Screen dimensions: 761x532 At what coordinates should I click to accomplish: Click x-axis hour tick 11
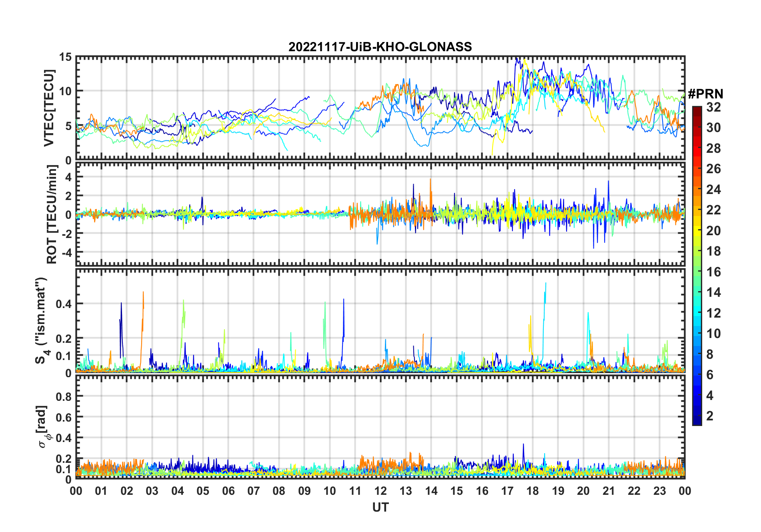[355, 491]
